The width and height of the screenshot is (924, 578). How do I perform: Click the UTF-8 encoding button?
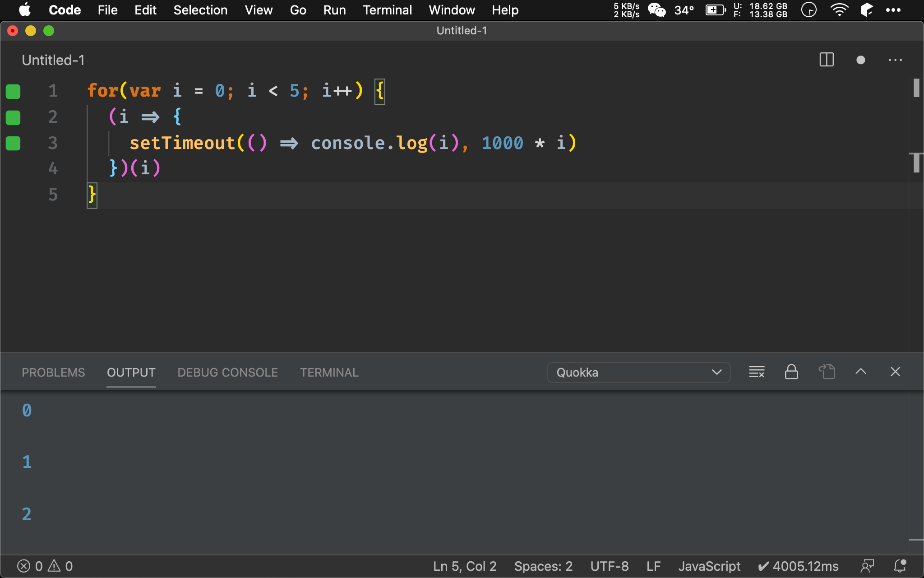click(609, 566)
